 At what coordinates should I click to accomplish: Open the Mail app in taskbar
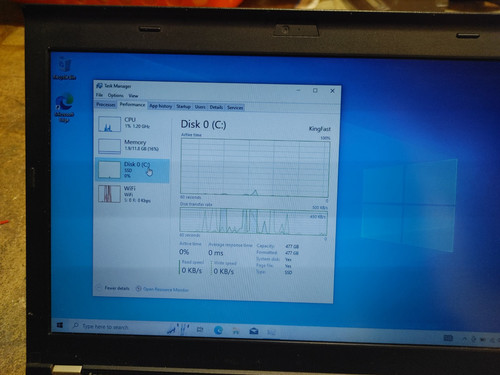(x=254, y=331)
